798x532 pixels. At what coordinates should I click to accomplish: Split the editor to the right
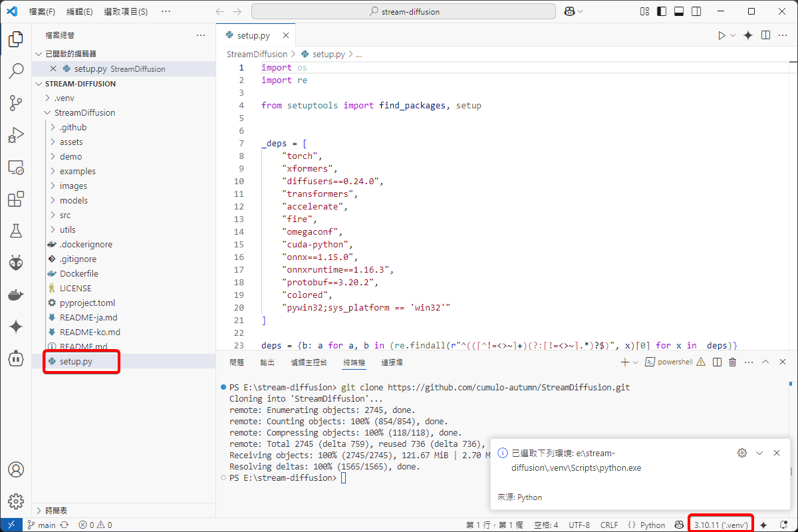click(x=765, y=35)
